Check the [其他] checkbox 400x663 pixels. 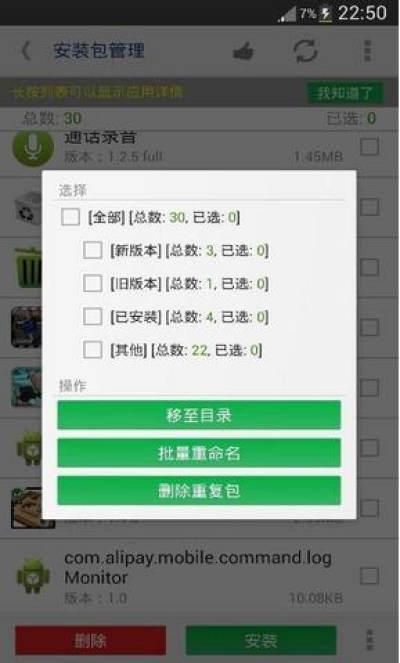click(92, 350)
